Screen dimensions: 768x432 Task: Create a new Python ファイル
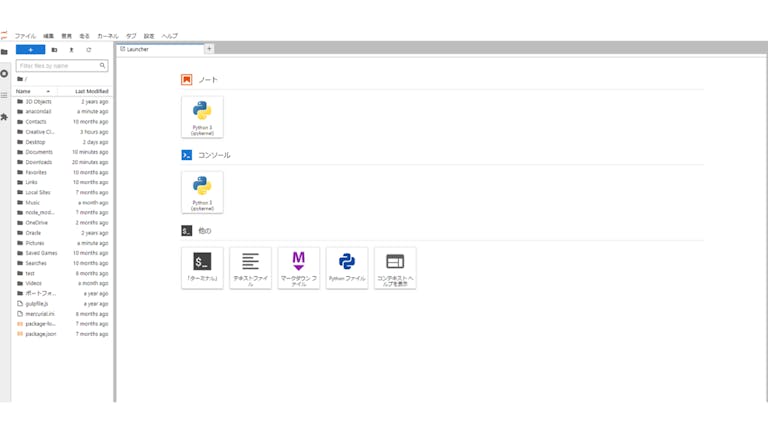(x=347, y=268)
